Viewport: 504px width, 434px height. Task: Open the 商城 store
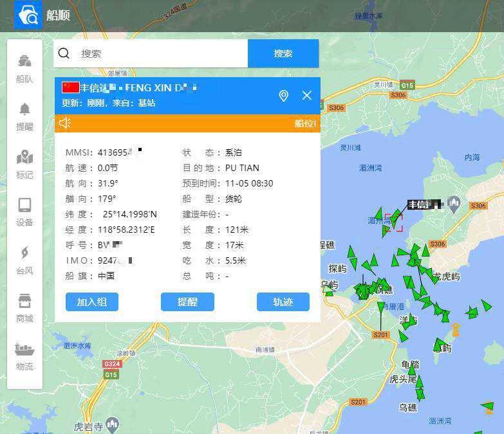tap(24, 309)
